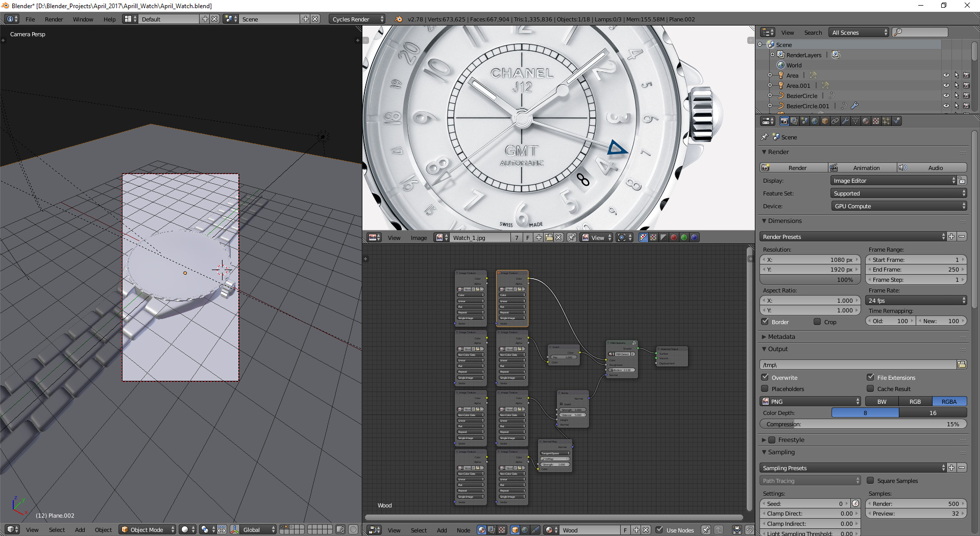Click pin node tree icon in node editor
Viewport: 980px width, 536px height.
706,530
